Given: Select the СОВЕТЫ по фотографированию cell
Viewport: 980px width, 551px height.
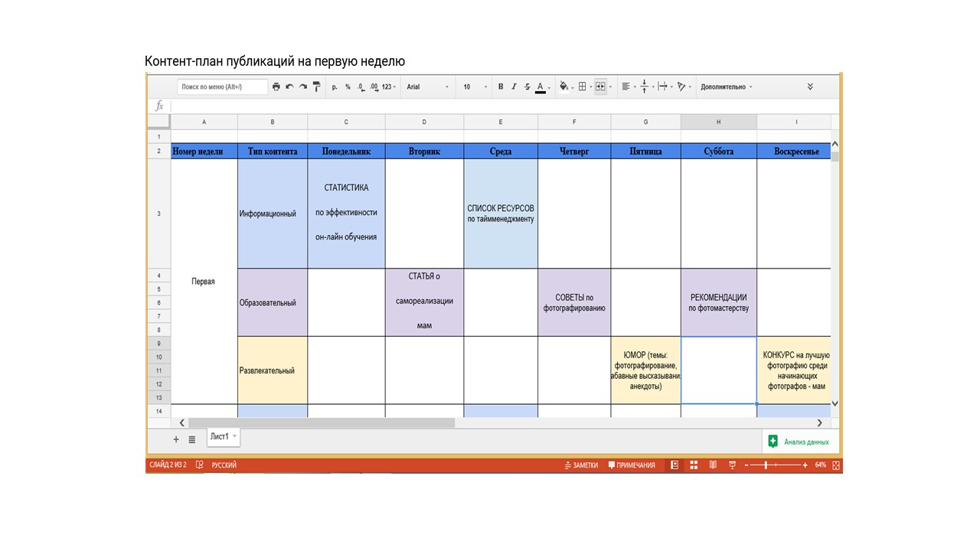Looking at the screenshot, I should [574, 302].
